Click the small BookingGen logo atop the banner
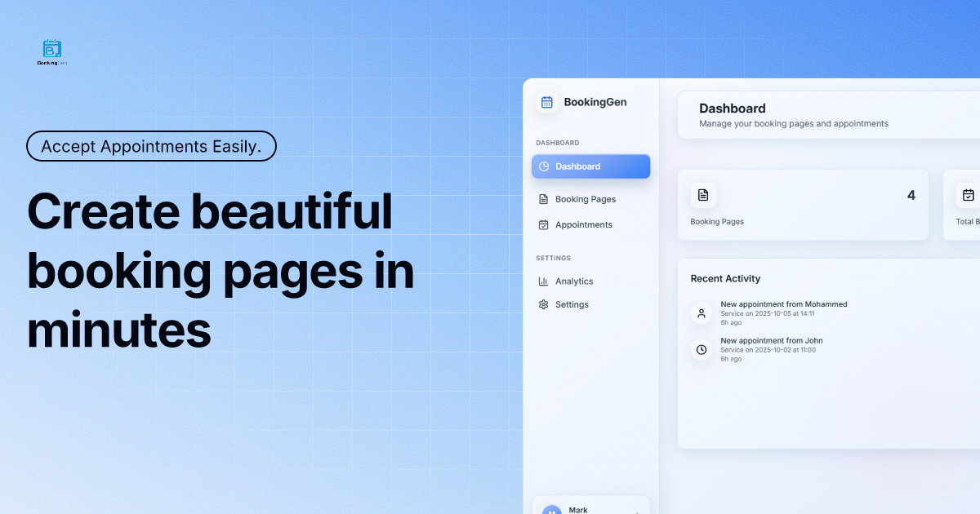The height and width of the screenshot is (514, 980). coord(52,52)
